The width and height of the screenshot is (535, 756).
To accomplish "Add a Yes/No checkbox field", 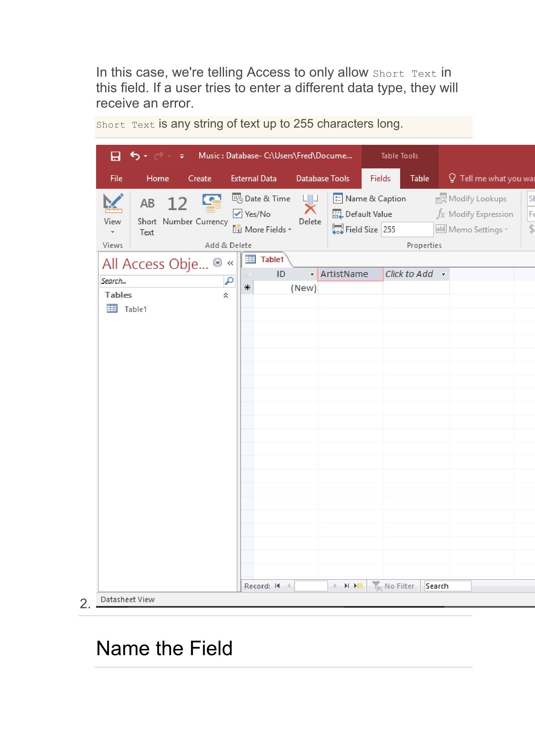I will 252,214.
